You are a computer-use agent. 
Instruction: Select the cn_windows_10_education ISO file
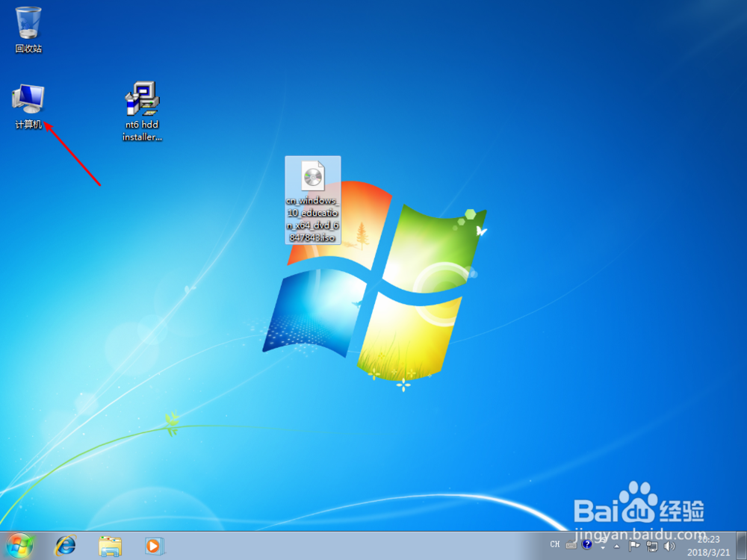(313, 200)
